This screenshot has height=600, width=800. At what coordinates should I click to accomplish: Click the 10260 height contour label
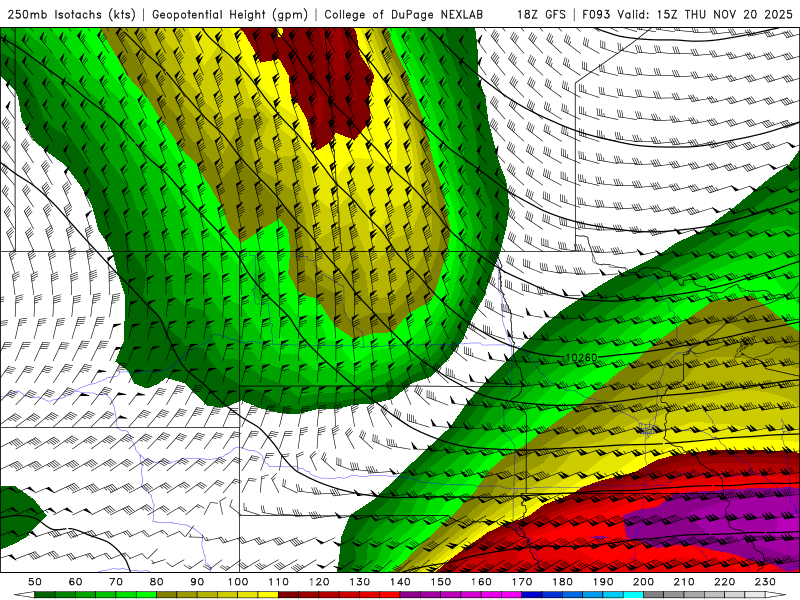coord(582,358)
